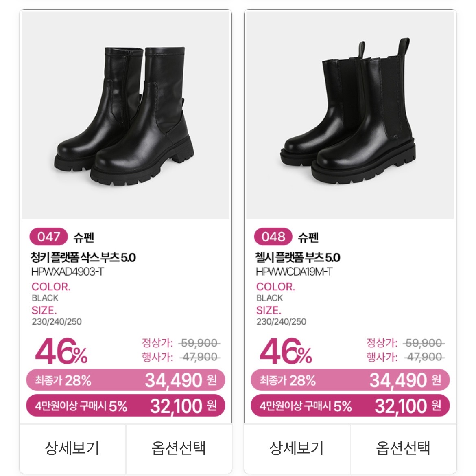Click 청키 플랫폼 삭스 부츠 5.0 title
Image resolution: width=476 pixels, height=476 pixels.
tap(83, 257)
